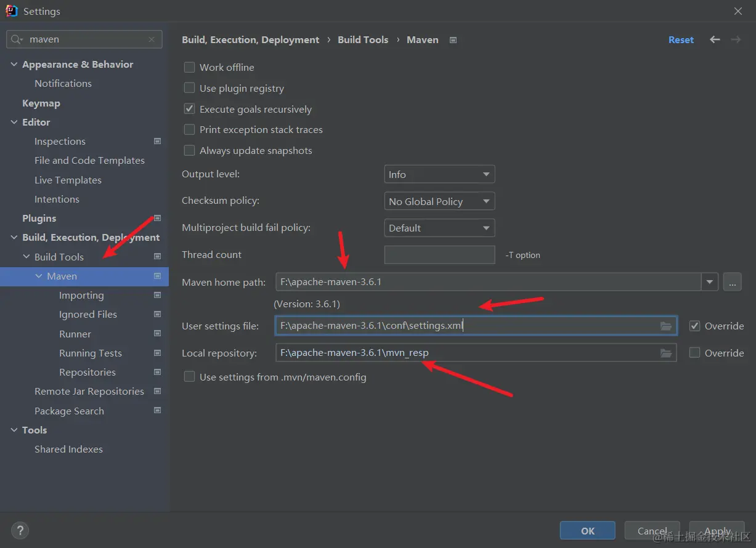Click the project settings icon beside Inspections

157,141
